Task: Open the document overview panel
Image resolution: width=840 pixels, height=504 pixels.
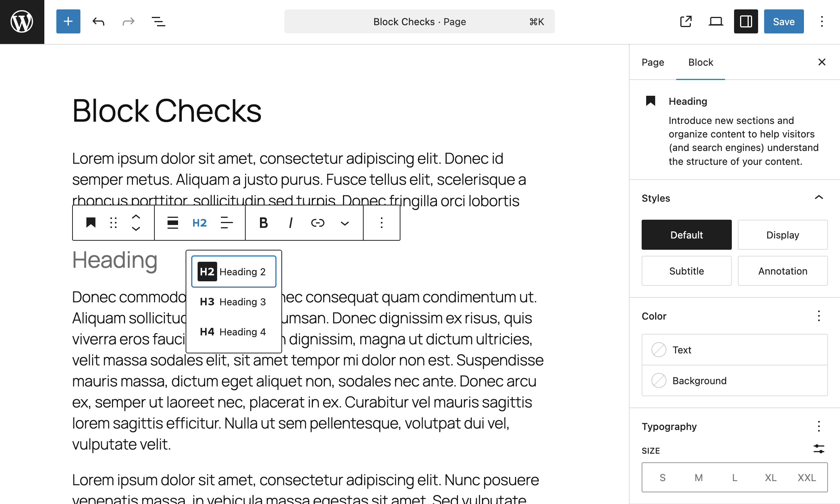Action: [158, 21]
